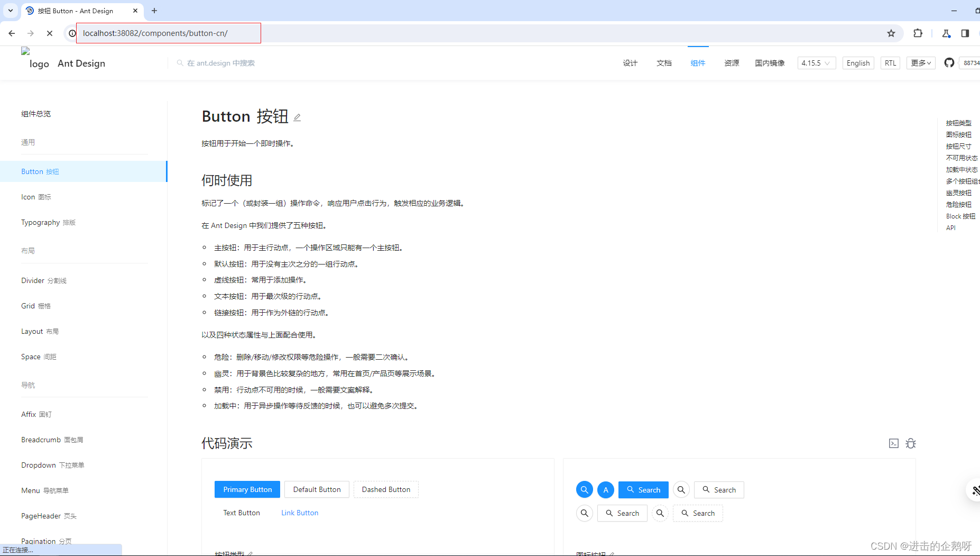The height and width of the screenshot is (556, 980).
Task: Toggle RTL layout direction
Action: click(890, 63)
